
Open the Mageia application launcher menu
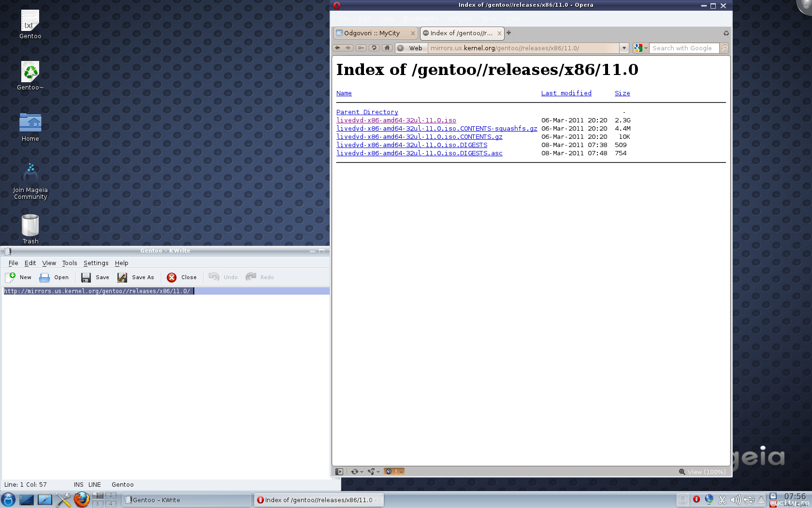pyautogui.click(x=8, y=500)
